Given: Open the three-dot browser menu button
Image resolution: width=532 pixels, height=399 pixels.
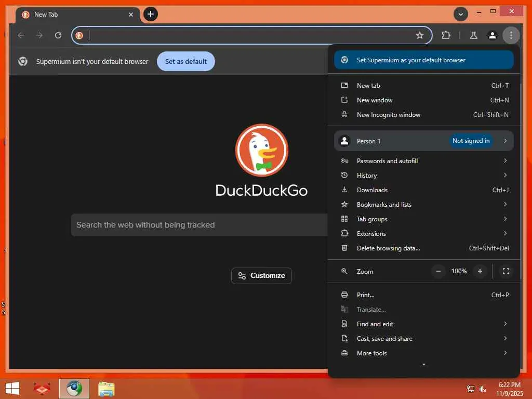Looking at the screenshot, I should [x=511, y=35].
